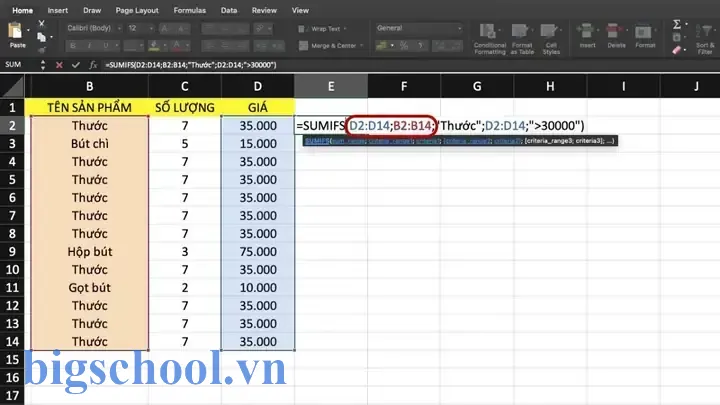Switch to the View tab
This screenshot has height=405, width=720.
pyautogui.click(x=300, y=10)
